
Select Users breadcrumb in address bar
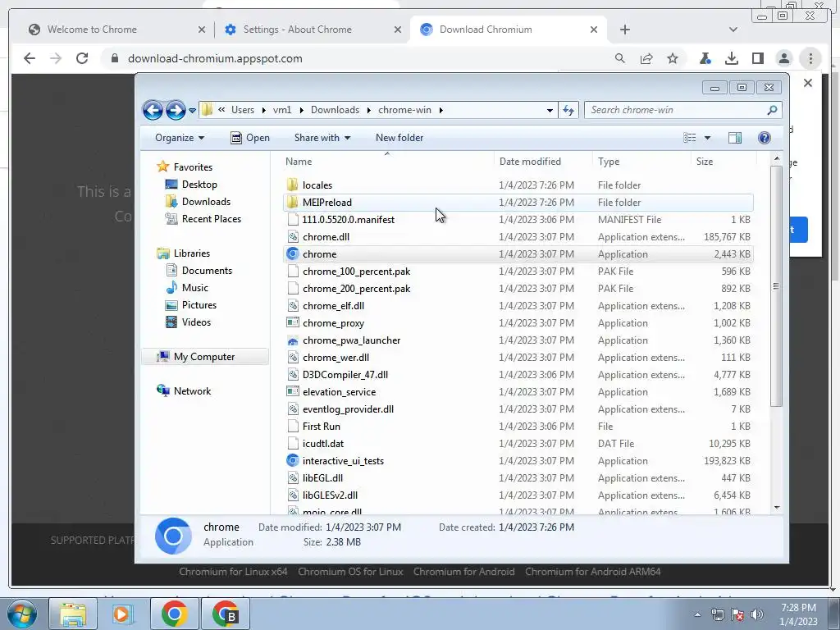click(x=243, y=110)
